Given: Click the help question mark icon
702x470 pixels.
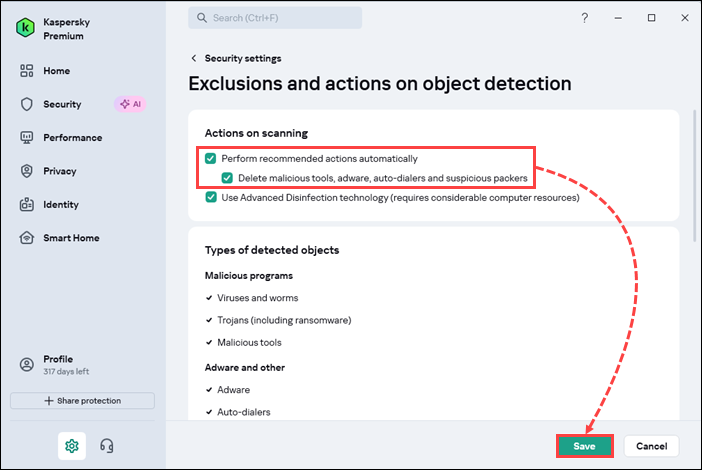Looking at the screenshot, I should (x=585, y=18).
